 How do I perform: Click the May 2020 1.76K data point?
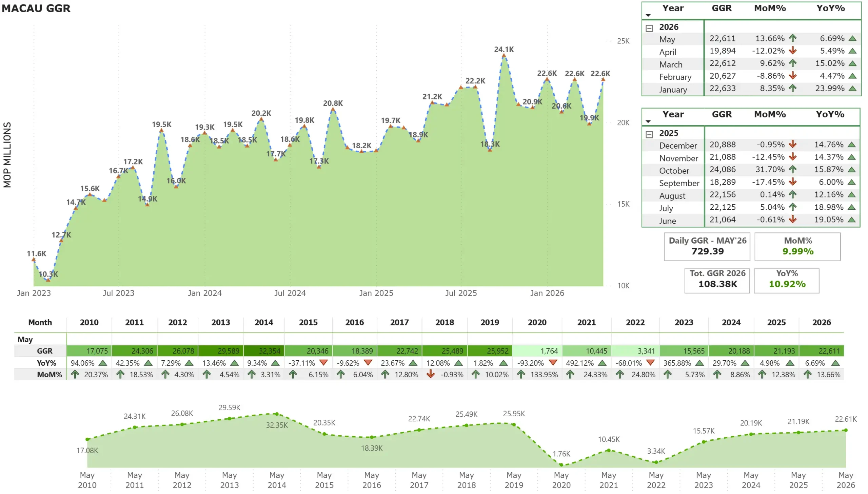[561, 465]
